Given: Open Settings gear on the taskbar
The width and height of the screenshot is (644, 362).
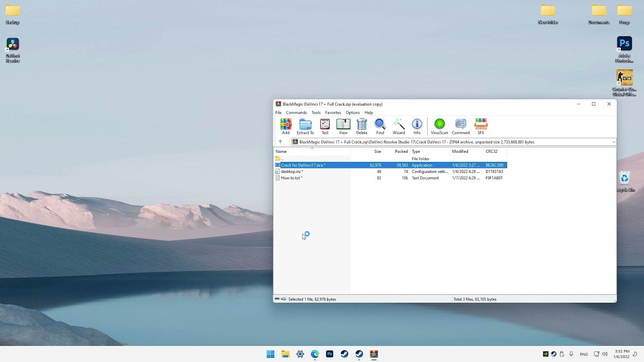Looking at the screenshot, I should click(x=300, y=354).
